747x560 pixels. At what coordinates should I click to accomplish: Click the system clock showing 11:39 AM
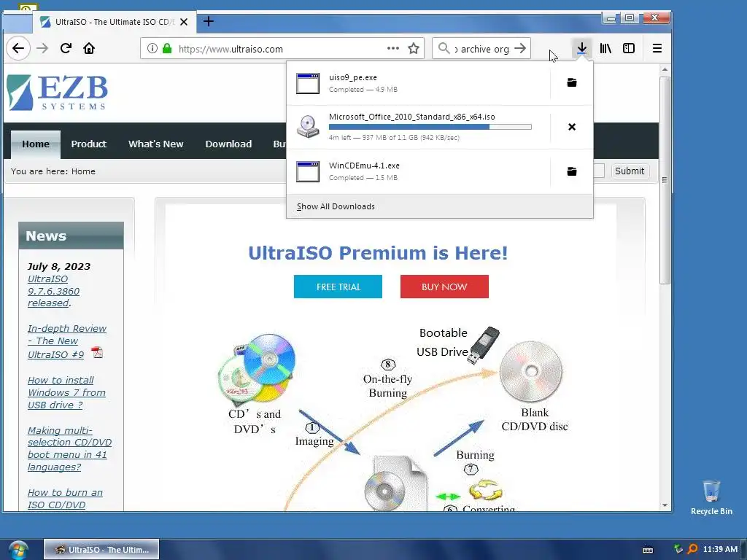(x=720, y=550)
